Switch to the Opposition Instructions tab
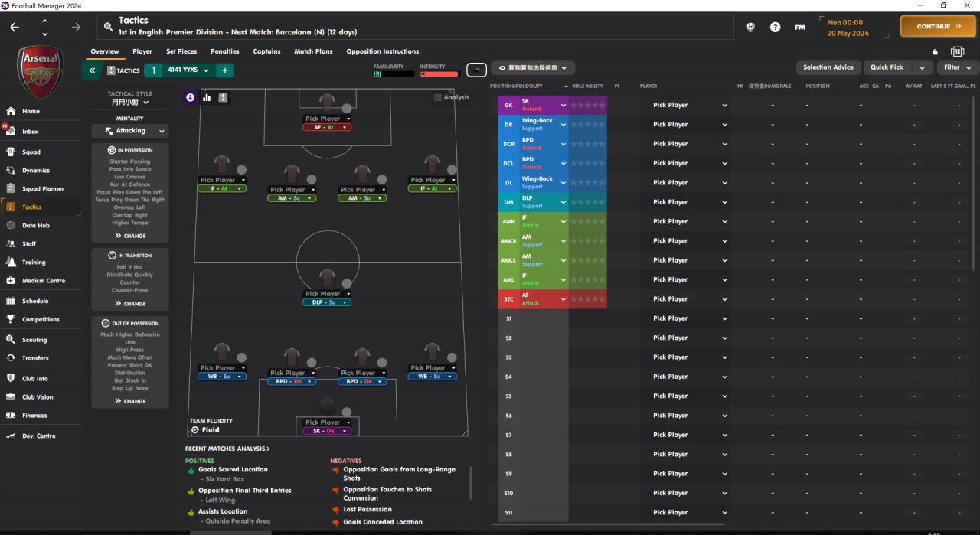980x535 pixels. [x=383, y=51]
